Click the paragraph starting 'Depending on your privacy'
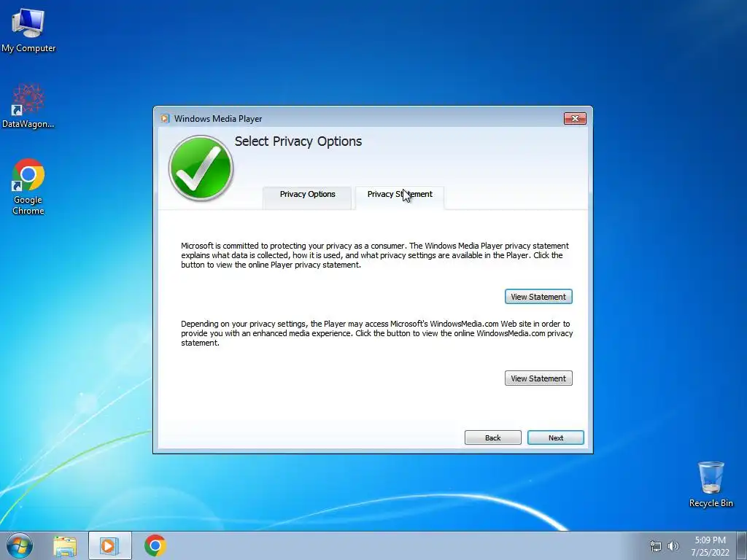 [377, 333]
